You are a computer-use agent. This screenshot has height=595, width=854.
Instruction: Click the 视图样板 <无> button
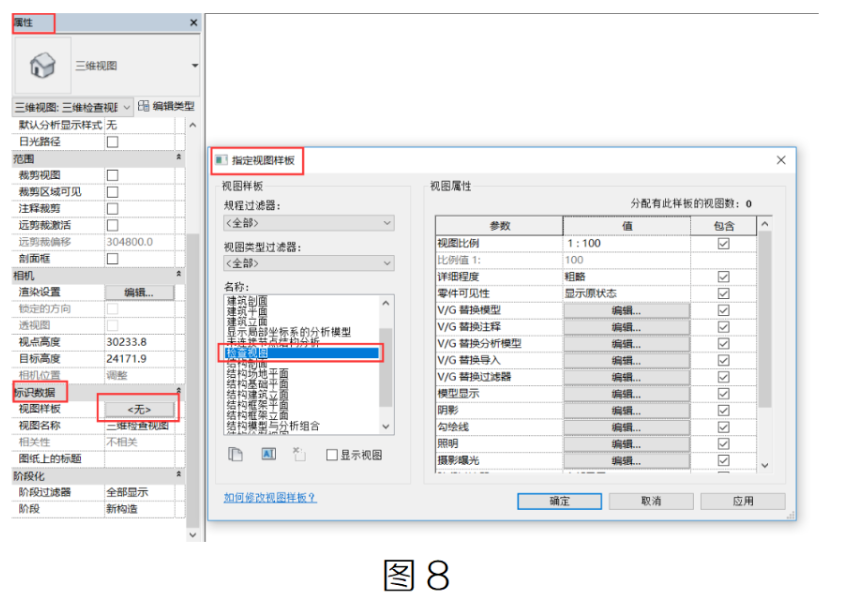[x=139, y=409]
